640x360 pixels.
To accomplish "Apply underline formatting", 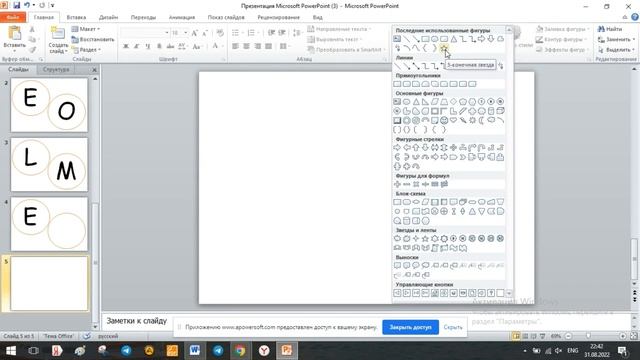I will pos(148,46).
